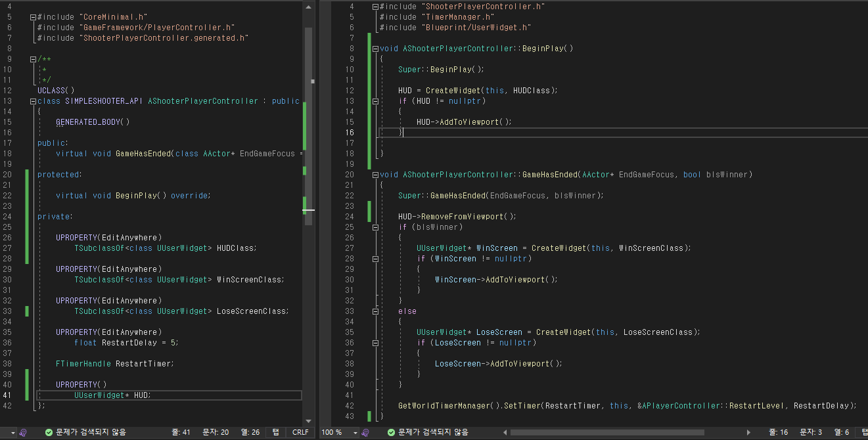Click HUDClass property declaration in left pane

[x=166, y=248]
